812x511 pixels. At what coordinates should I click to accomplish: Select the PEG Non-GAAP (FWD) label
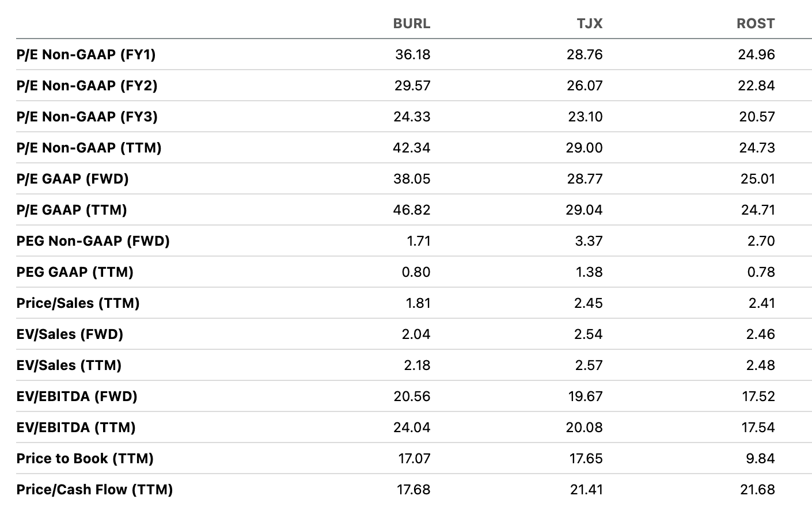93,241
